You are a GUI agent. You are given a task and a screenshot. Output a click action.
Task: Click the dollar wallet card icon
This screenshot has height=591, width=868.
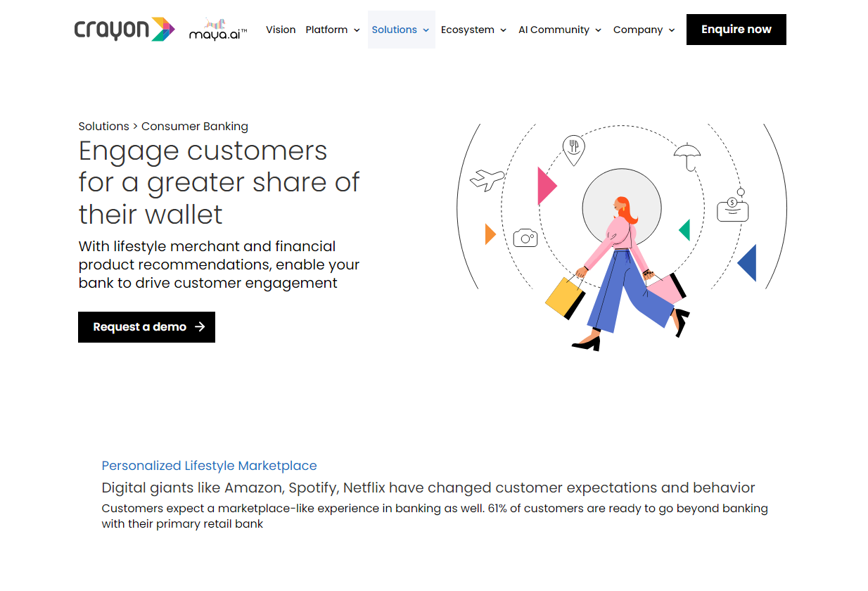732,208
